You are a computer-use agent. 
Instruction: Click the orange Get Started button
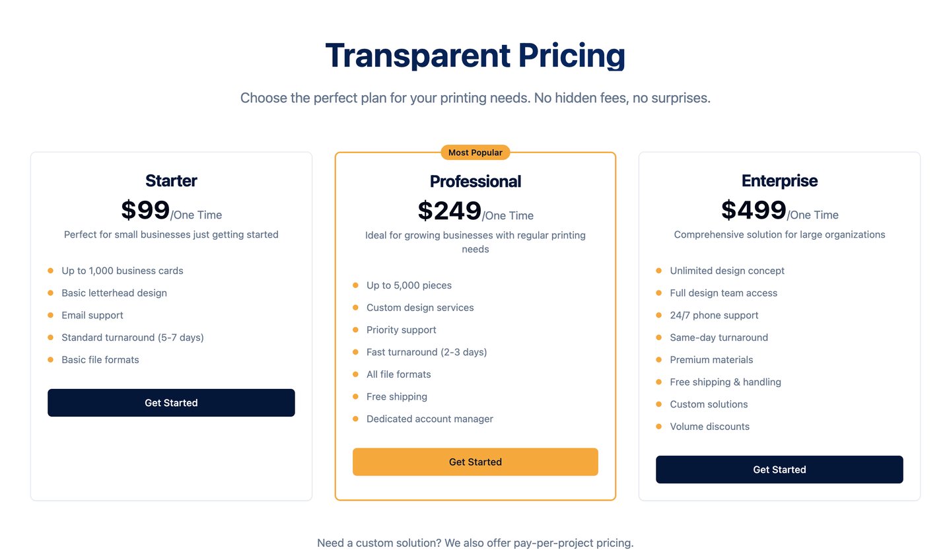pos(475,462)
